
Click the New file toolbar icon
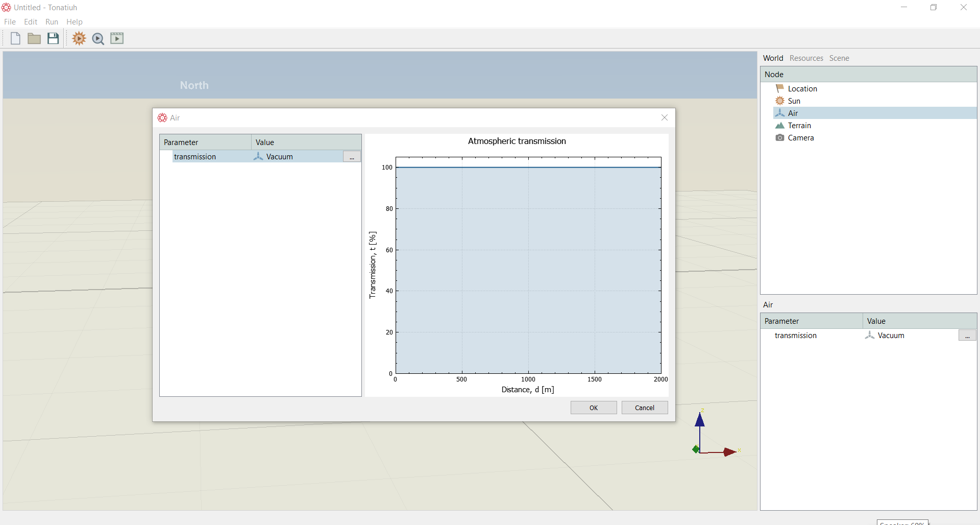pyautogui.click(x=15, y=38)
